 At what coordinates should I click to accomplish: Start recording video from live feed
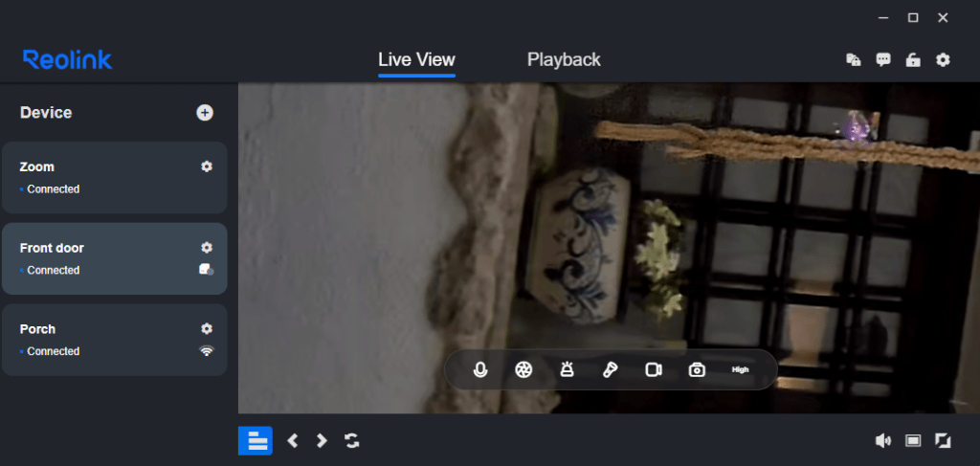click(x=654, y=369)
